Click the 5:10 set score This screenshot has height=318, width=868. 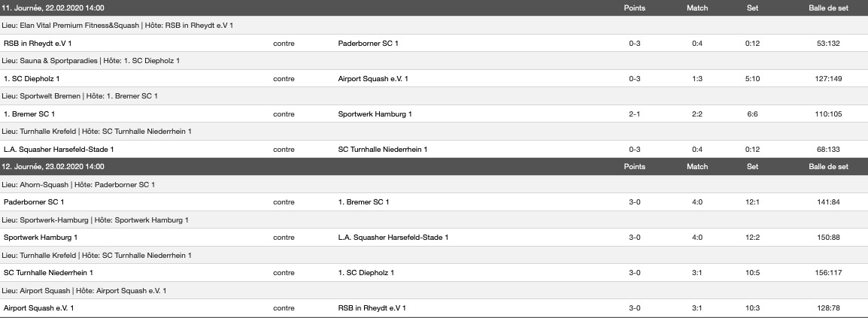(x=752, y=79)
